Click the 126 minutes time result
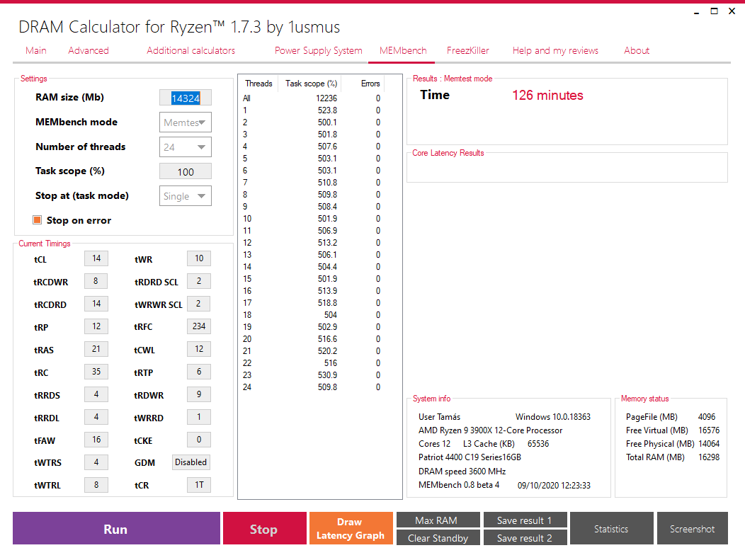Image resolution: width=745 pixels, height=560 pixels. click(547, 96)
